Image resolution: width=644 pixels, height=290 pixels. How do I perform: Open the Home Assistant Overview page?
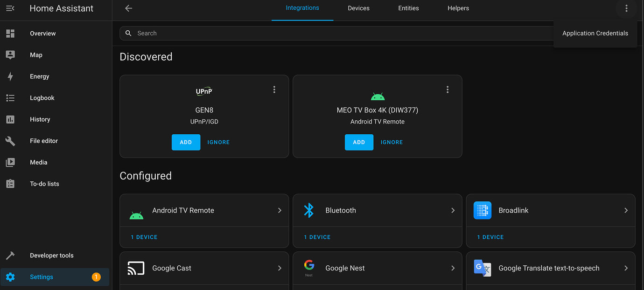(42, 33)
